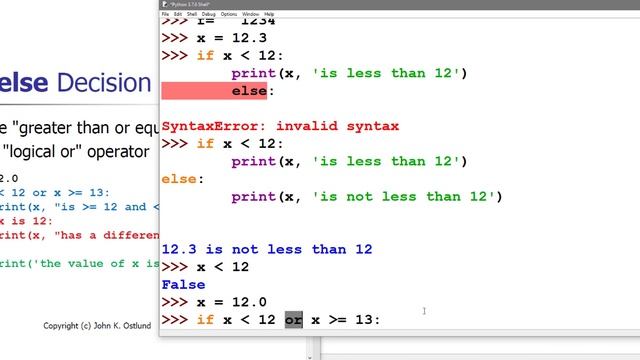Viewport: 640px width, 360px height.
Task: Click 'SyntaxError: invalid syntax' message
Action: (280, 126)
